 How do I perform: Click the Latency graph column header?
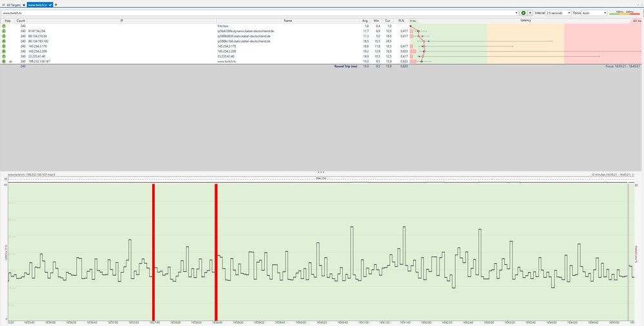point(526,20)
